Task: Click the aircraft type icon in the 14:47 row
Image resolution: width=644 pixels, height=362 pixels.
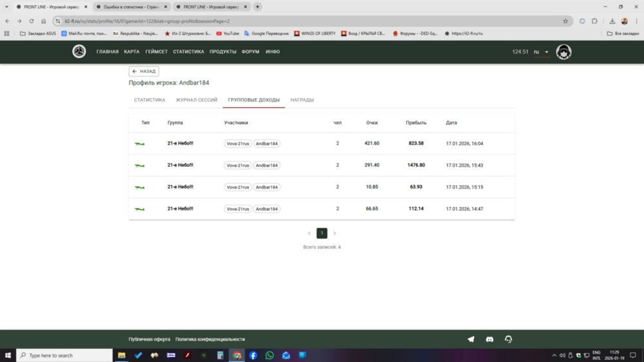Action: pyautogui.click(x=140, y=209)
